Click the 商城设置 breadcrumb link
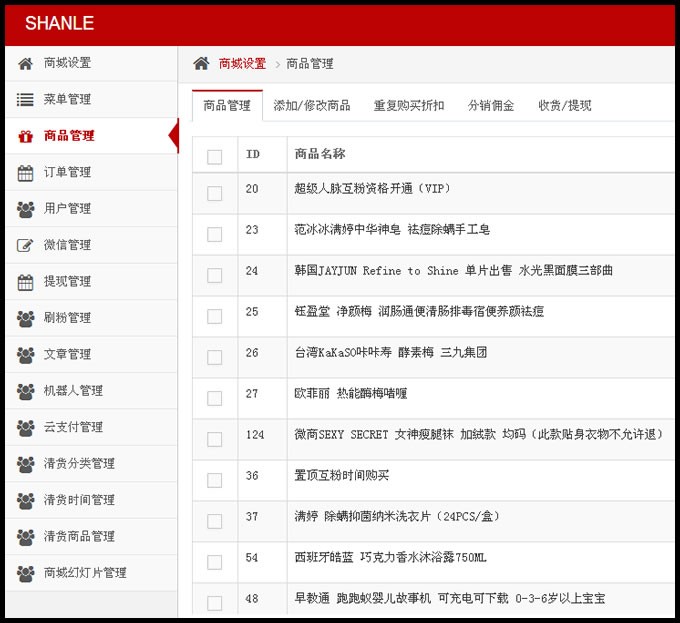 coord(242,64)
